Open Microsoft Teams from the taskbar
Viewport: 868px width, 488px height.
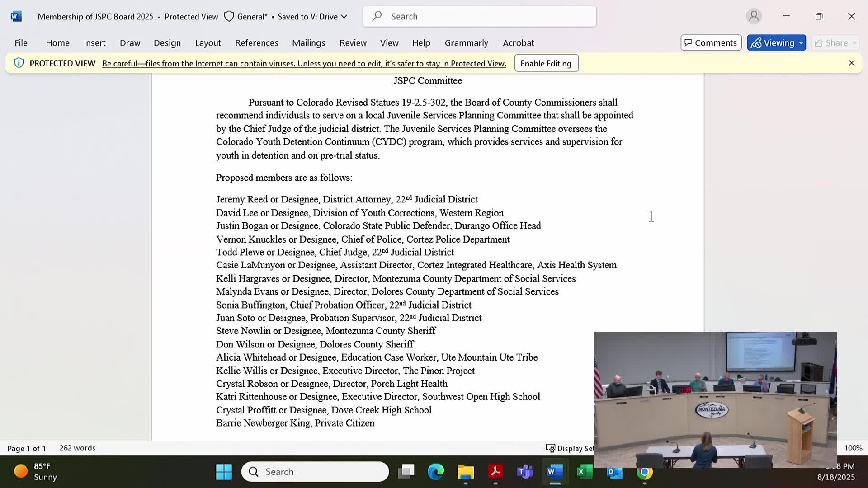[x=525, y=472]
